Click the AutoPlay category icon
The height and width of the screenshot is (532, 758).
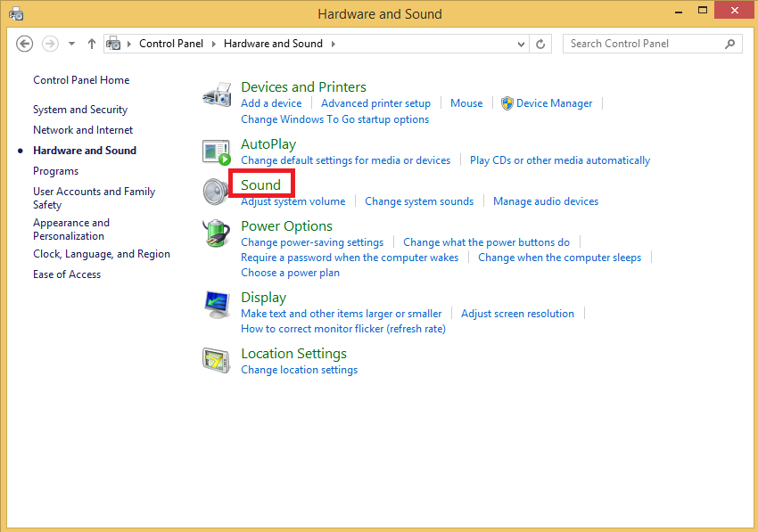(216, 152)
